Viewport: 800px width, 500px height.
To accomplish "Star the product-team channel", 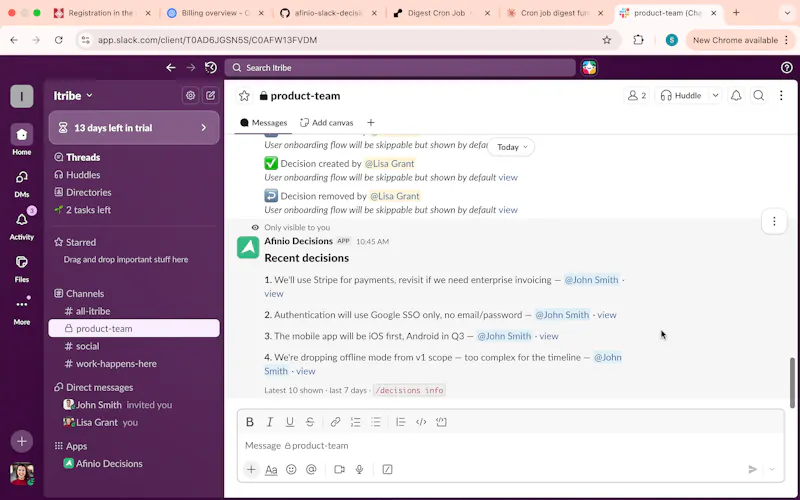I will click(x=244, y=96).
